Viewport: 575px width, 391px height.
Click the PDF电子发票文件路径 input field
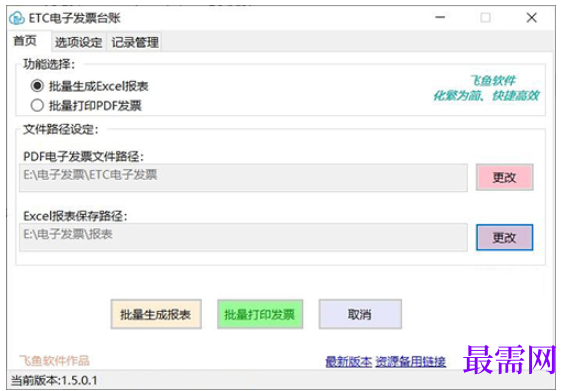(243, 178)
